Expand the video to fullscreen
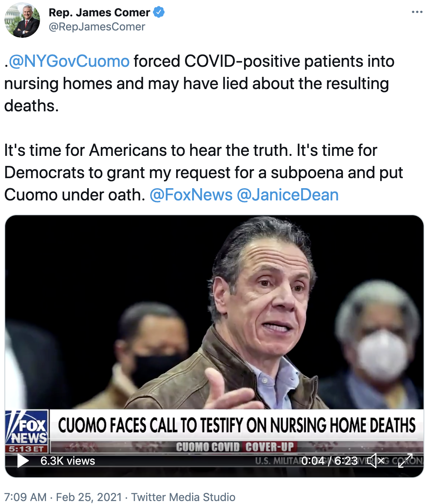Viewport: 428px width, 504px height. click(x=405, y=461)
